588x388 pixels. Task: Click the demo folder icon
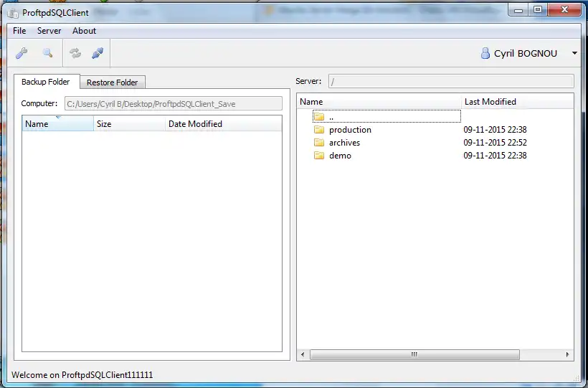(x=319, y=156)
